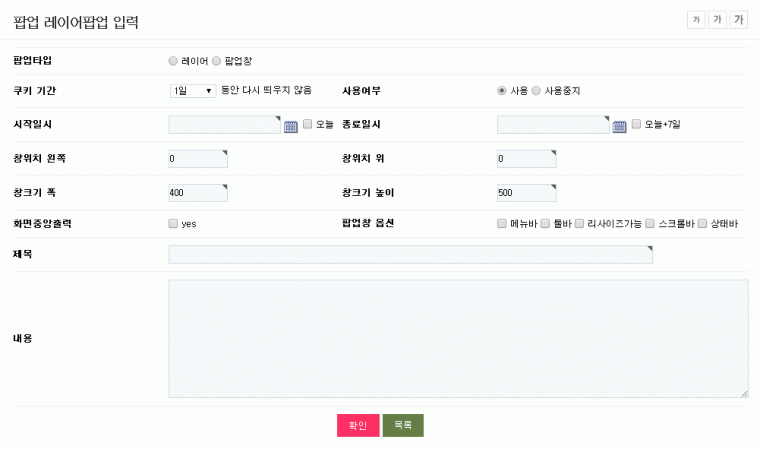The height and width of the screenshot is (449, 760).
Task: Check the 메뉴바 popup option
Action: (502, 223)
